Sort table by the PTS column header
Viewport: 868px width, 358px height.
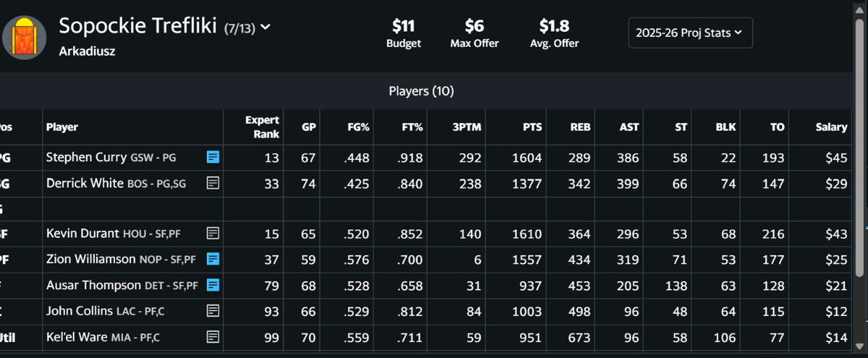[532, 127]
